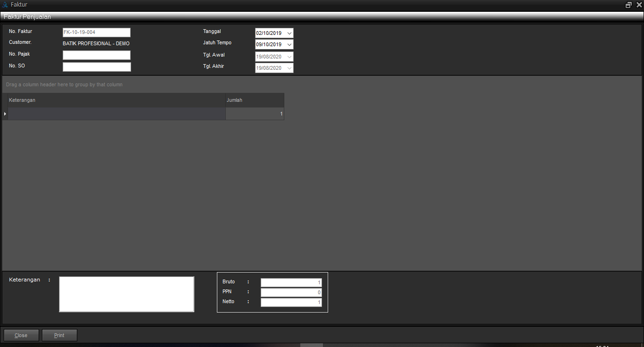
Task: Click the Netto total field
Action: pyautogui.click(x=291, y=303)
